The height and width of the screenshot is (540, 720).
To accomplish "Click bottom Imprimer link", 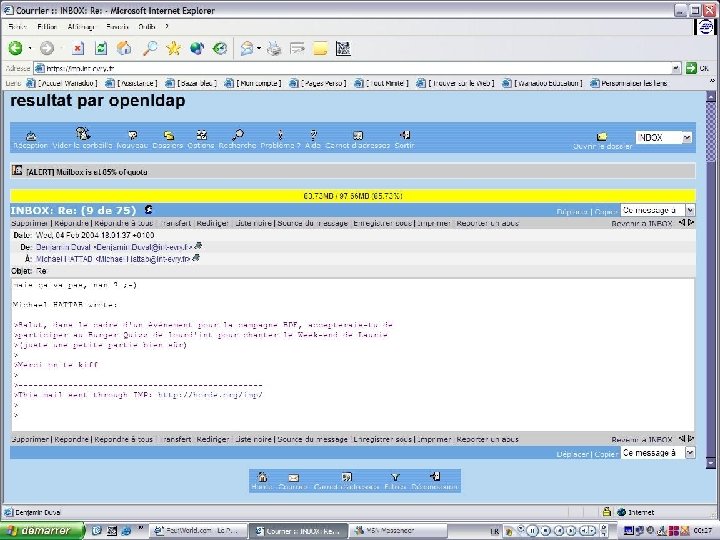I will coord(434,439).
